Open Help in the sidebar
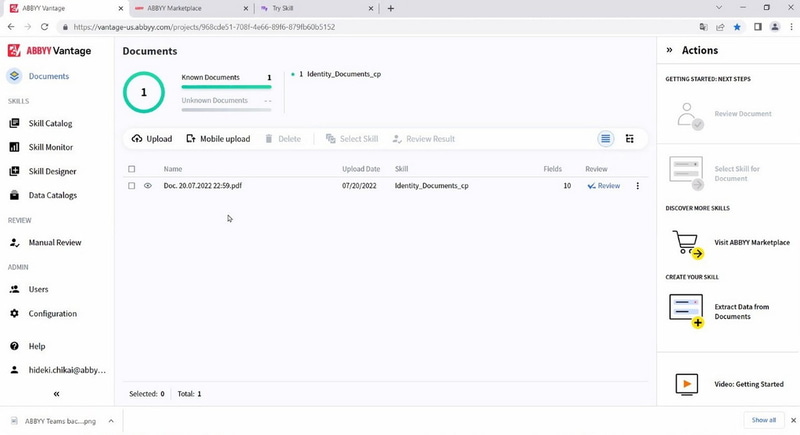Image resolution: width=800 pixels, height=435 pixels. [37, 346]
